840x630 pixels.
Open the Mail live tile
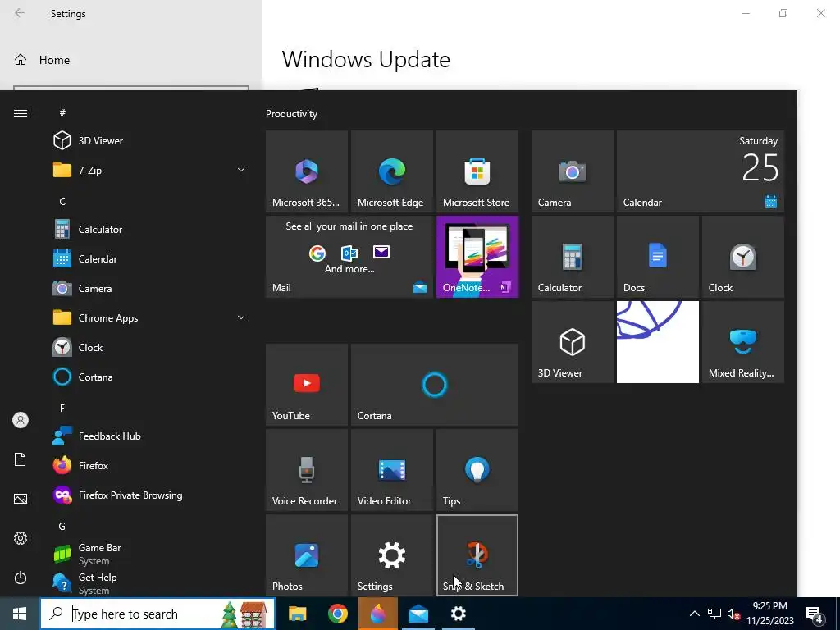pyautogui.click(x=349, y=257)
